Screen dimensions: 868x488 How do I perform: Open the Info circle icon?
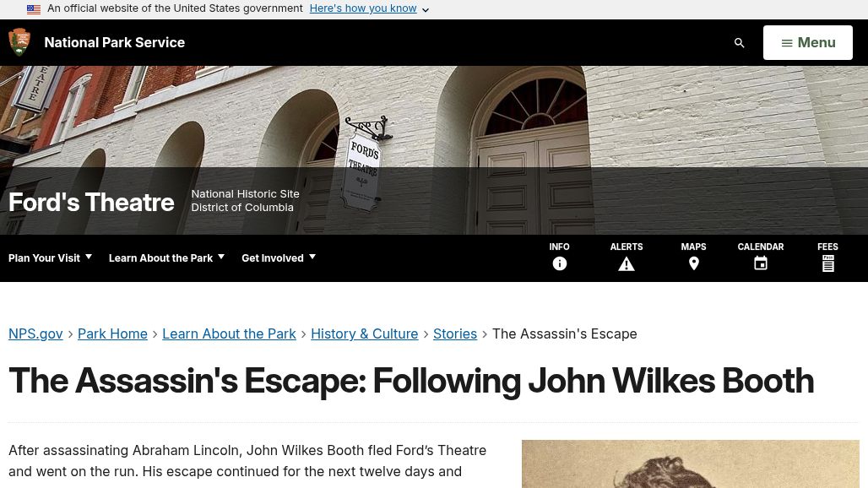[x=559, y=264]
